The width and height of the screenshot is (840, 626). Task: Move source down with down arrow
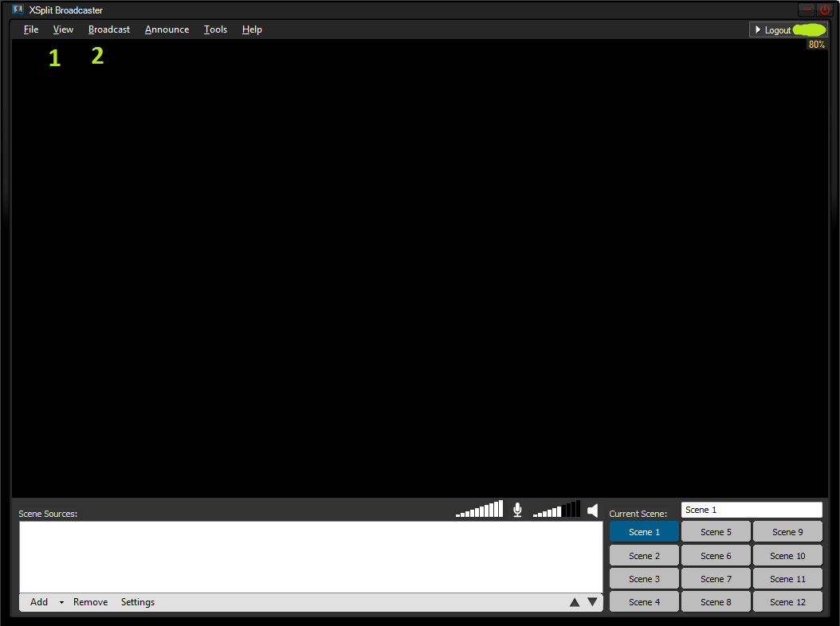(592, 602)
